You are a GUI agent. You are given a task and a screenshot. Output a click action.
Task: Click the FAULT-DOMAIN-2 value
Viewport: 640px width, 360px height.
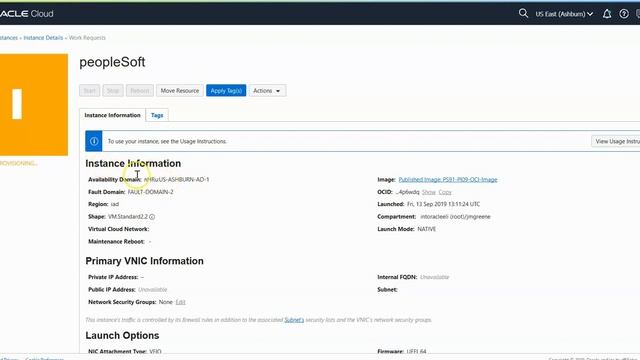[151, 192]
